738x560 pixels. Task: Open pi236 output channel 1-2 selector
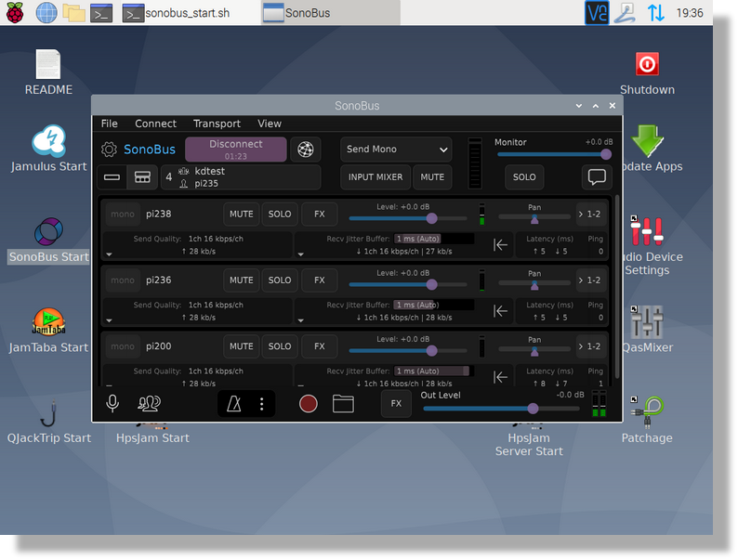point(591,280)
